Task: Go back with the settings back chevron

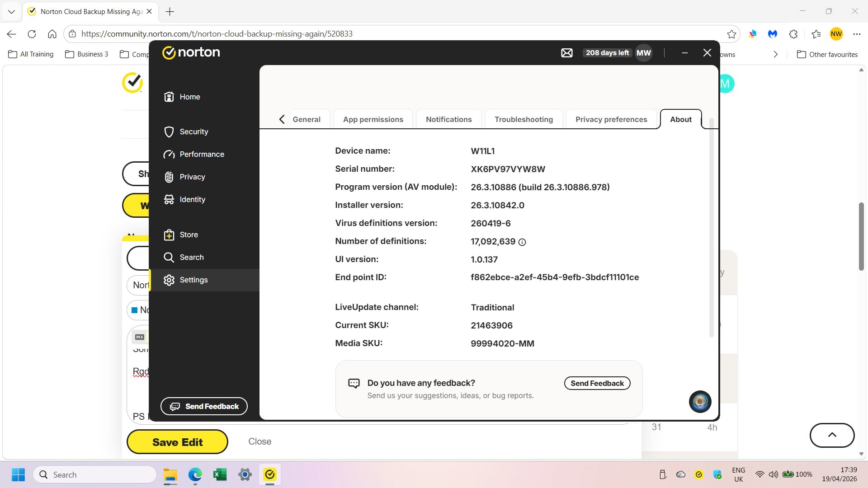Action: point(282,119)
